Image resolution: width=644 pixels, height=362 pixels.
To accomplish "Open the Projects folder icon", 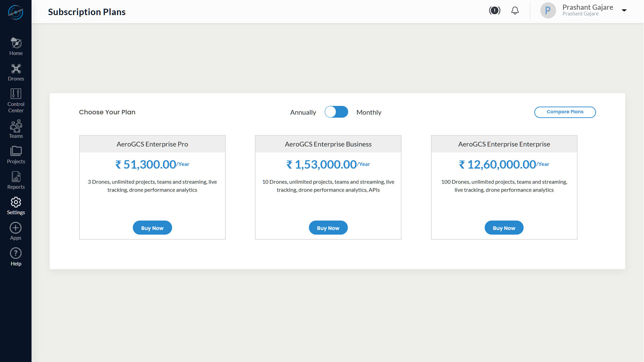I will coord(16,152).
